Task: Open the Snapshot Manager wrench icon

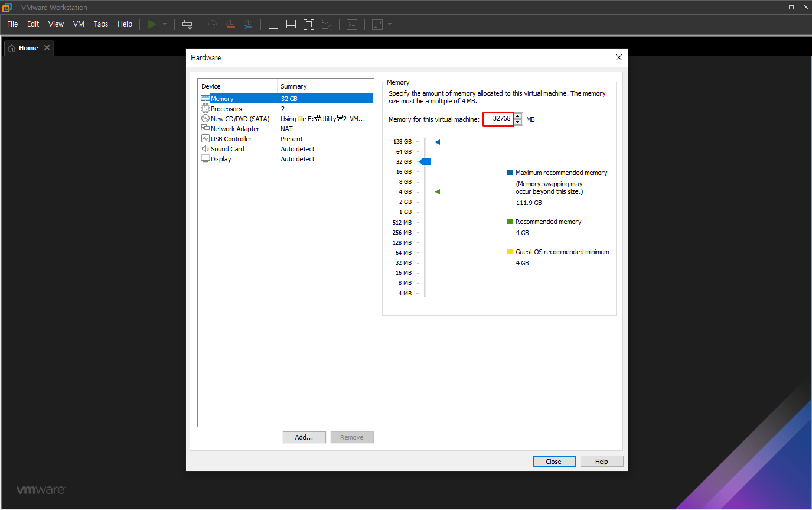Action: (249, 24)
